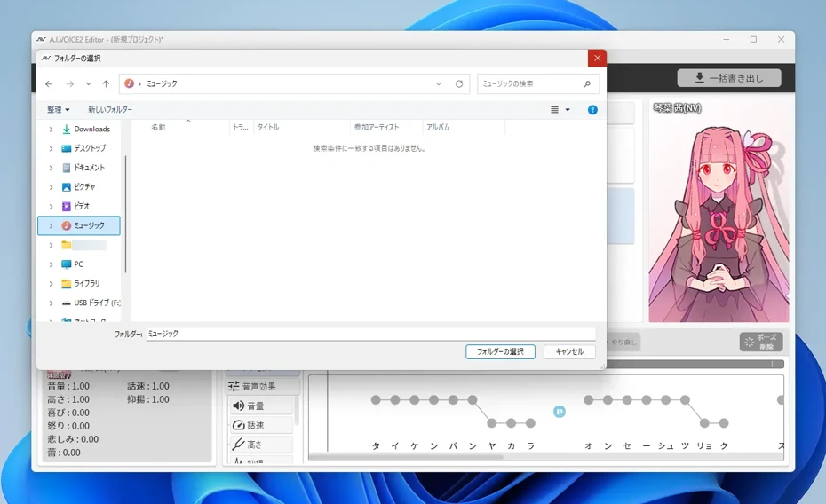Maximize the AIVOICE2 Editor window
Screen dimensions: 826x504
click(753, 39)
